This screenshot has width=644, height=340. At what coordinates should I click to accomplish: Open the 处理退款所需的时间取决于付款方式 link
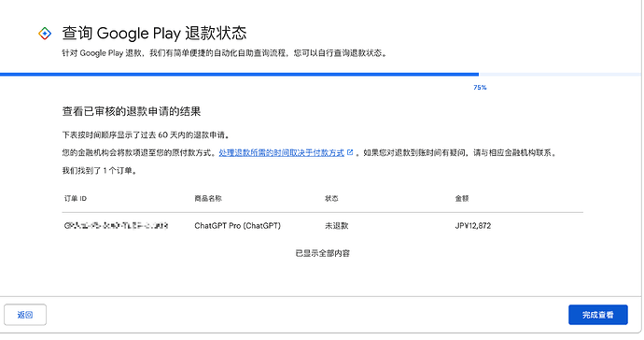(x=281, y=153)
